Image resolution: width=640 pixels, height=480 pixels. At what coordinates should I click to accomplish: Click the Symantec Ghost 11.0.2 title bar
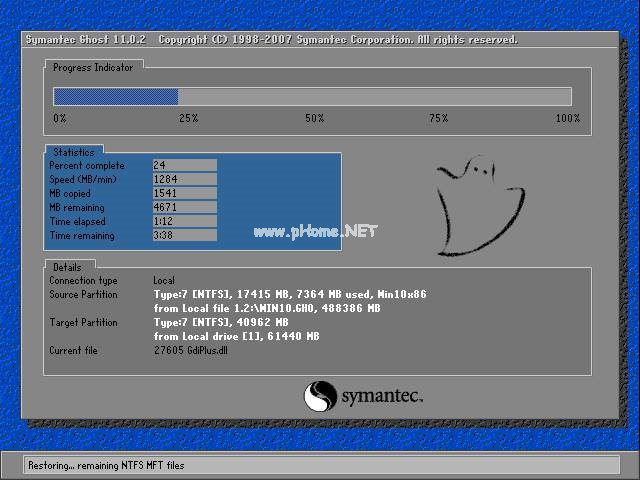(270, 40)
